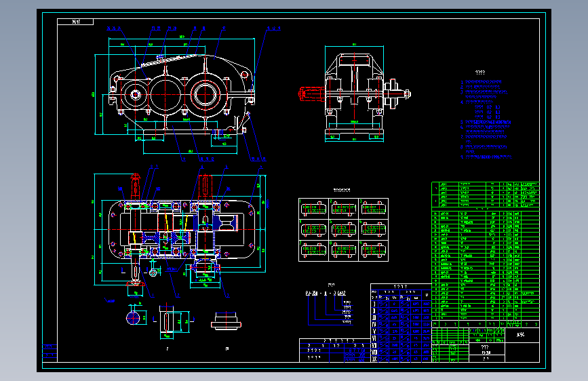Pick layout variant cell 8 in the arrangement grid
The width and height of the screenshot is (588, 381).
[x=343, y=251]
